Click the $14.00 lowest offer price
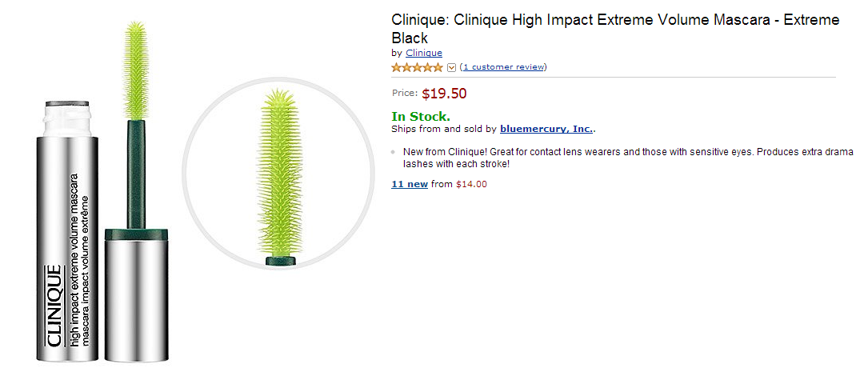This screenshot has width=868, height=388. tap(471, 184)
